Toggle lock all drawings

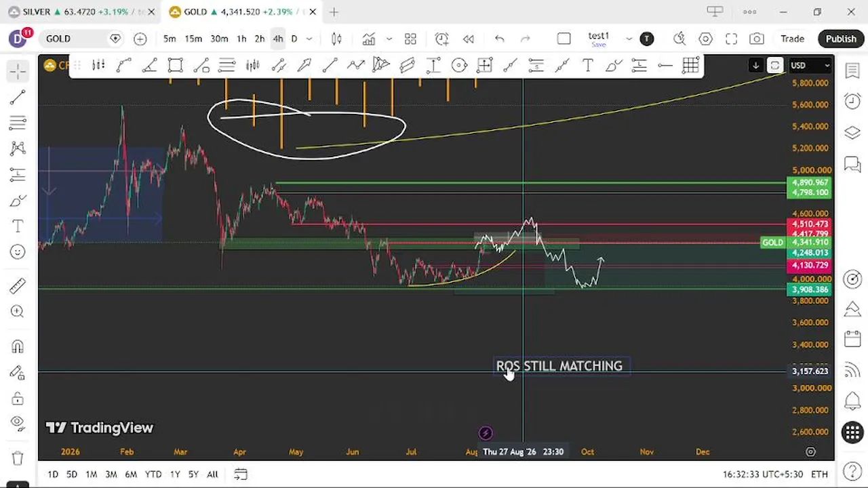click(18, 399)
